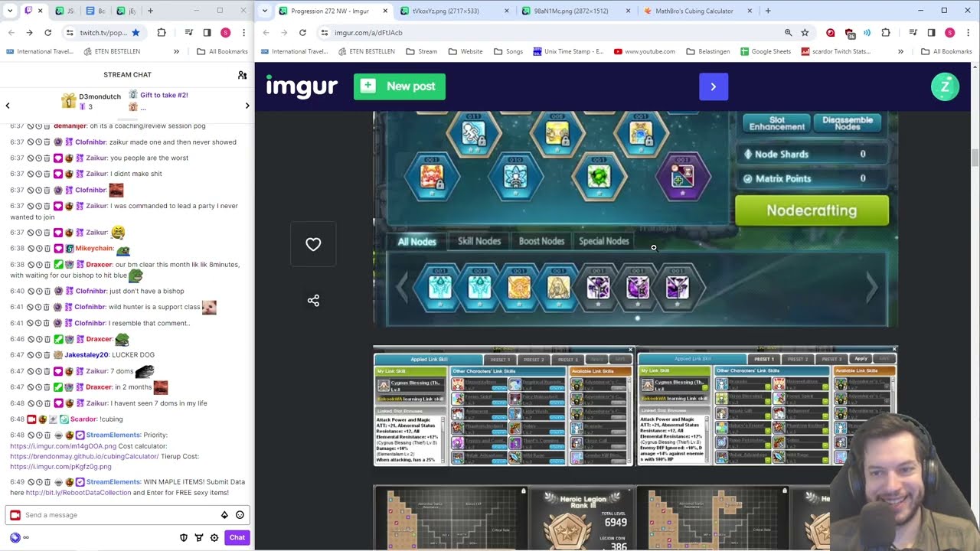The width and height of the screenshot is (980, 551).
Task: Reload the imgur page
Action: pos(302,33)
